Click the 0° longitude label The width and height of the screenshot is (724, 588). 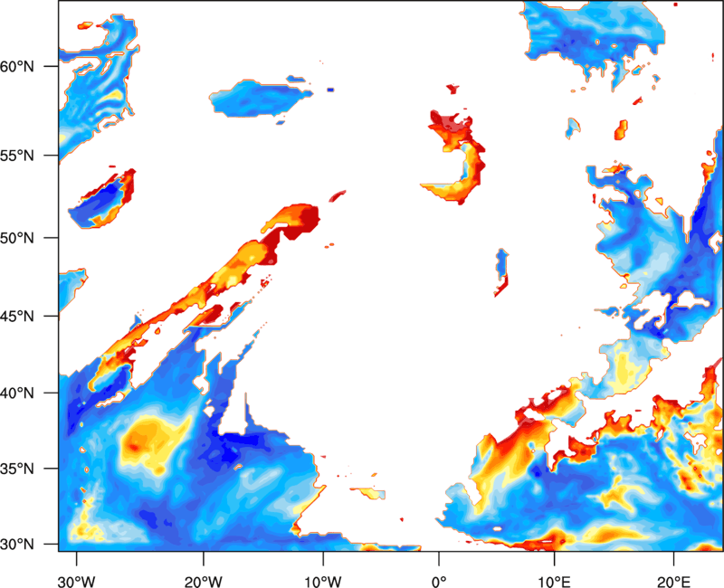pyautogui.click(x=439, y=582)
